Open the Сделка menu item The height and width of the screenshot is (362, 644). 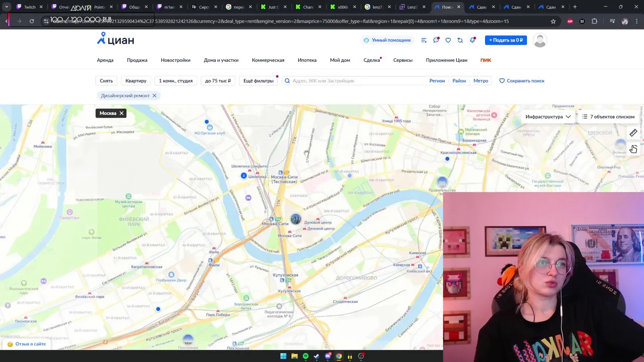[x=372, y=60]
